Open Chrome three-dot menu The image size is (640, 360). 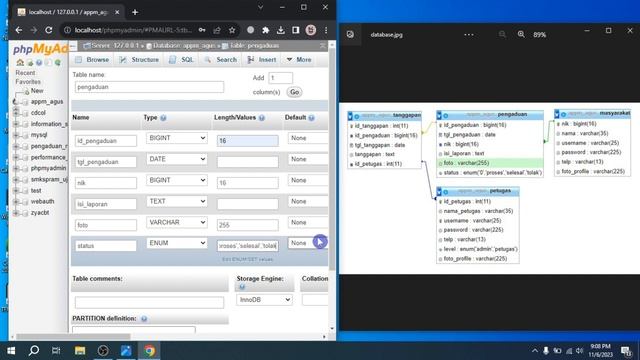pyautogui.click(x=326, y=30)
